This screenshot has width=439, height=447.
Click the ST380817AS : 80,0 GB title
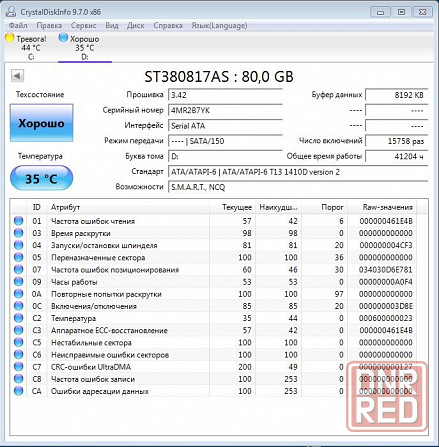pos(219,77)
